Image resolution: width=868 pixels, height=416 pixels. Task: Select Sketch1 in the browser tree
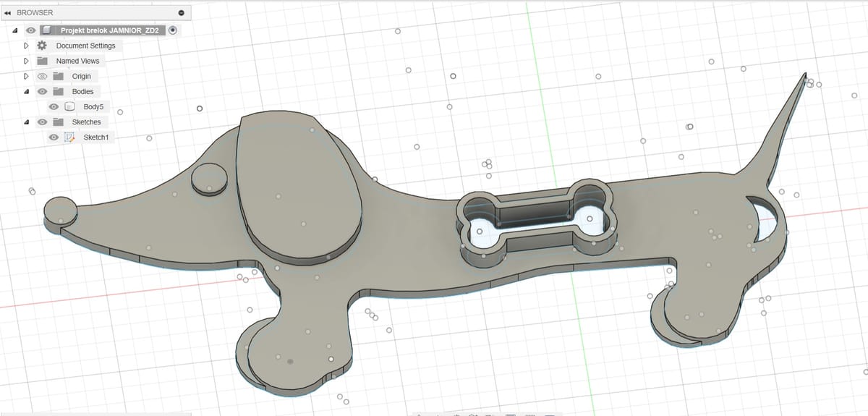(95, 137)
